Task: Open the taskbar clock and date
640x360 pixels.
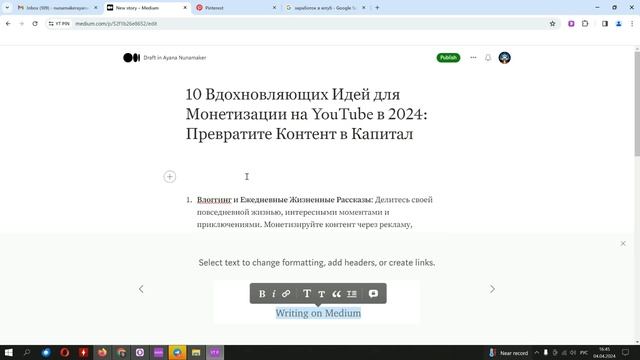Action: [x=604, y=353]
